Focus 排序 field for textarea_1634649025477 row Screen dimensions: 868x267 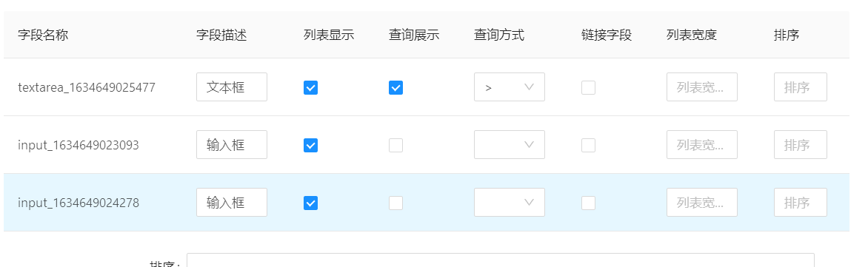click(x=801, y=87)
